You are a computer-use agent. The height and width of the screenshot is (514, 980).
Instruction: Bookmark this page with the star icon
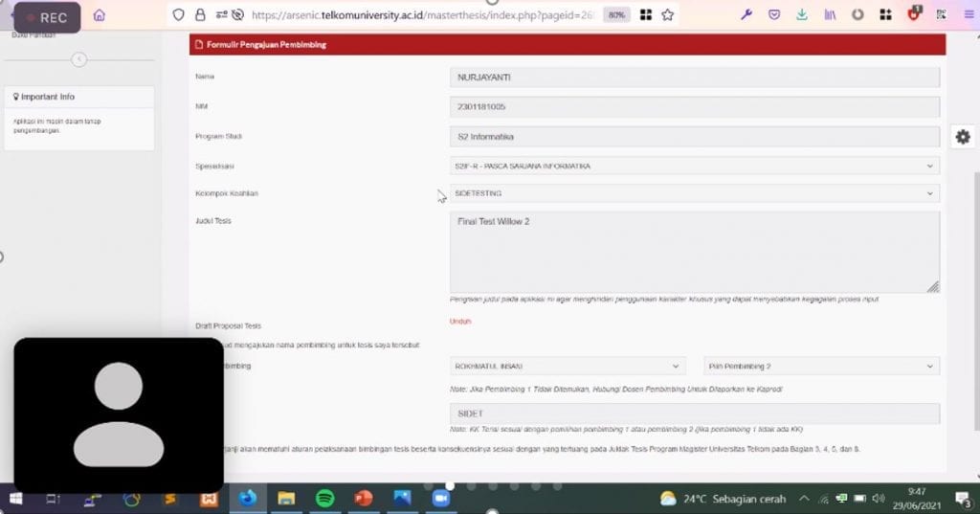tap(668, 15)
